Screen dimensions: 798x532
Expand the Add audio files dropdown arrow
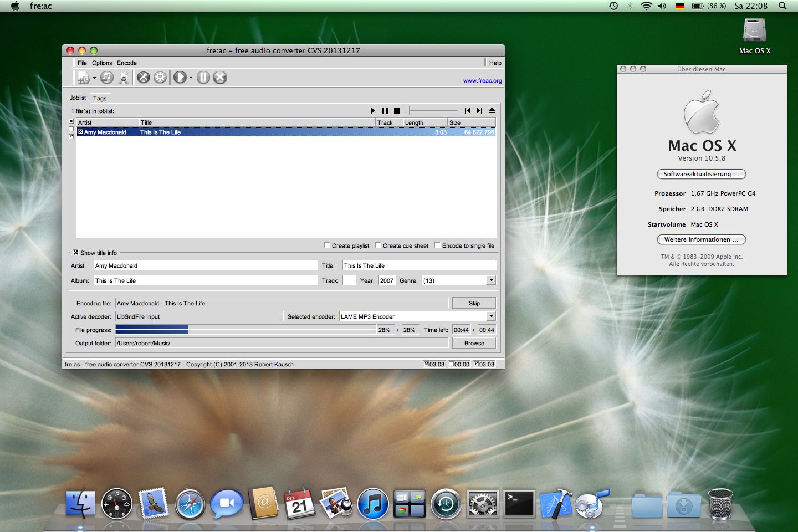coord(94,78)
